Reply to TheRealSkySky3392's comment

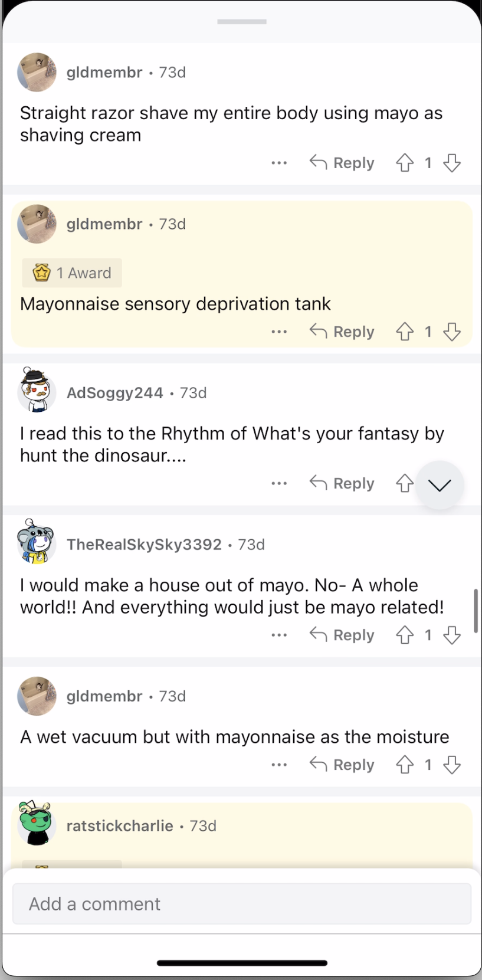[342, 635]
